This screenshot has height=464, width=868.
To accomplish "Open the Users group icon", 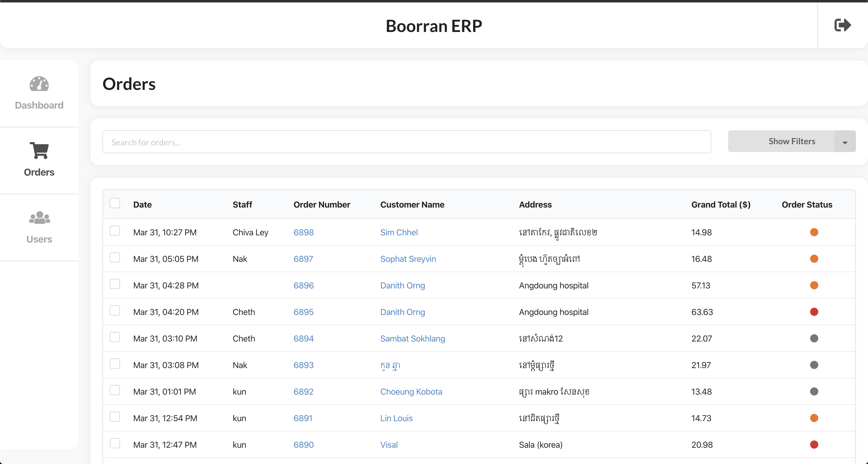I will pos(39,218).
